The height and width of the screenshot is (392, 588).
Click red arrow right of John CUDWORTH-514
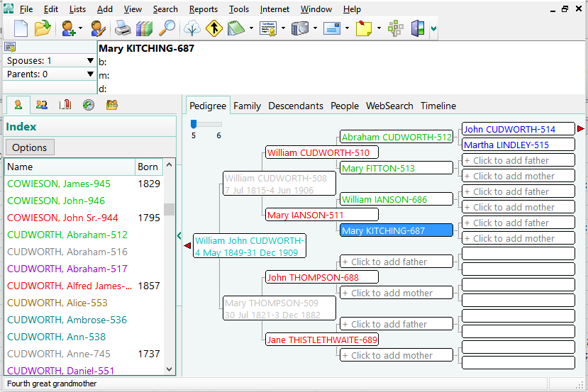[x=580, y=129]
